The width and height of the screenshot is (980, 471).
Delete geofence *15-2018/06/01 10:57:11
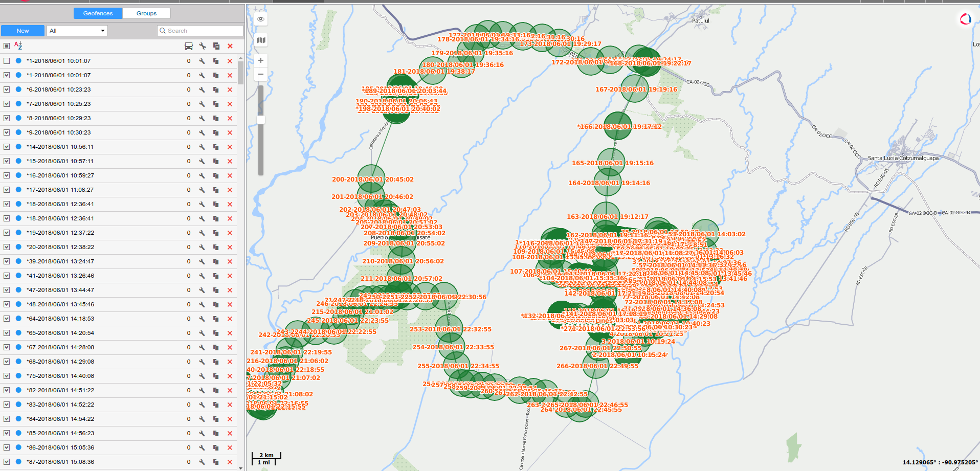click(230, 161)
